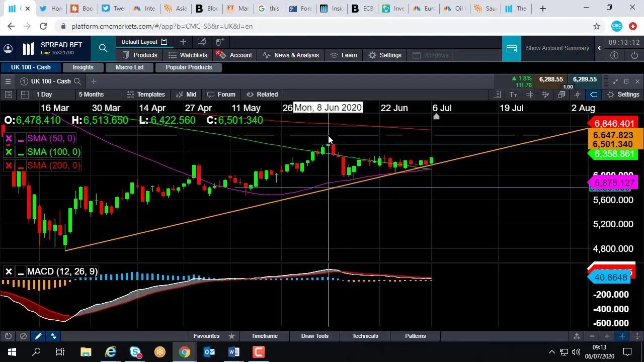Open the Mid price type dropdown
The image size is (644, 362).
pos(186,95)
